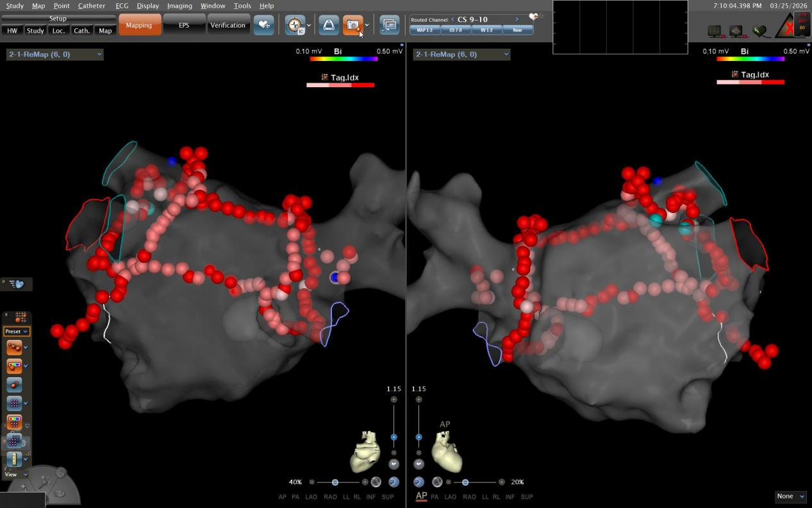The image size is (812, 508).
Task: Click the heart list panel icon
Action: (x=17, y=284)
